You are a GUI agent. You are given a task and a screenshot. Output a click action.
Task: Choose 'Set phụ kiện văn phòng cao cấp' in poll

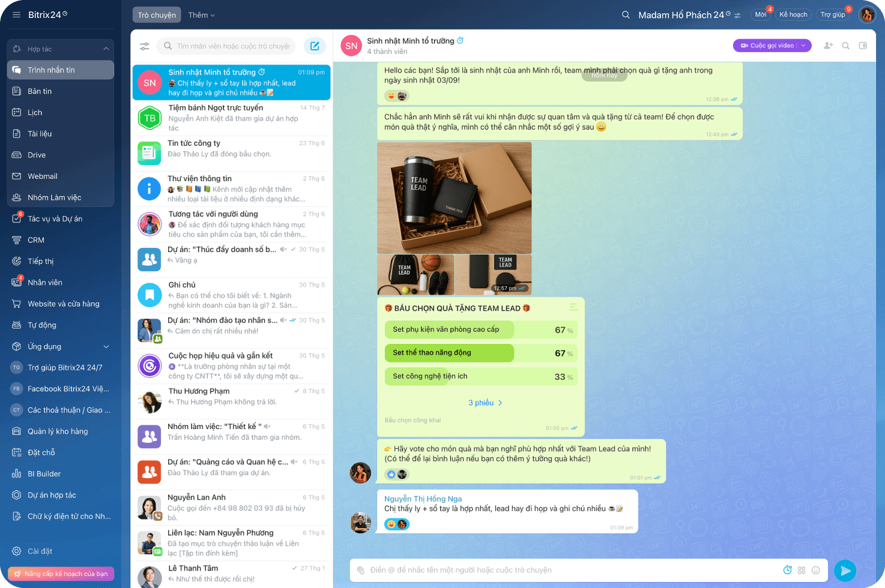[449, 329]
